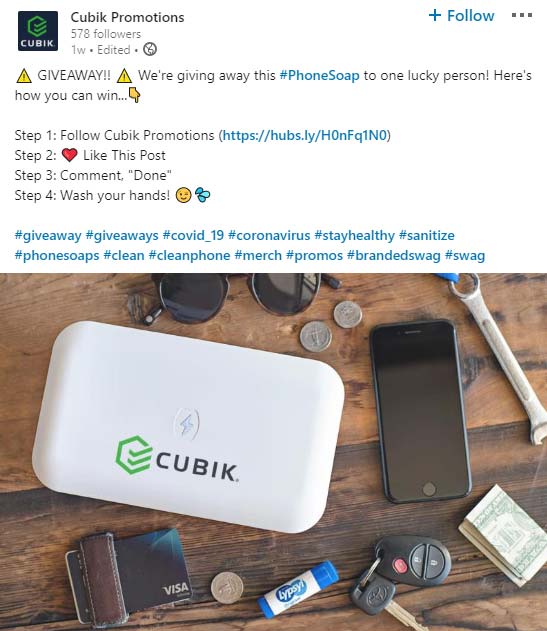Image resolution: width=547 pixels, height=631 pixels.
Task: Click the #PhoneSoap hashtag in post text
Action: click(x=319, y=76)
